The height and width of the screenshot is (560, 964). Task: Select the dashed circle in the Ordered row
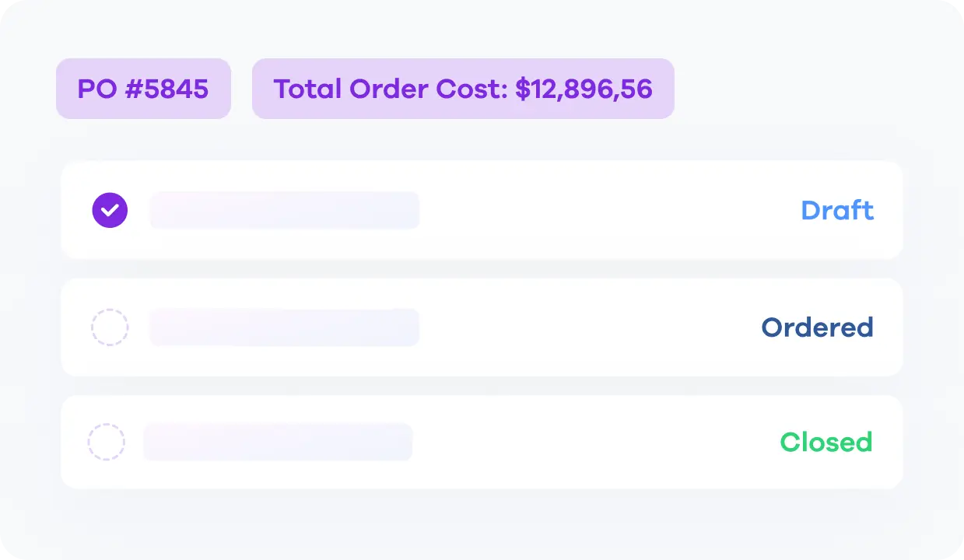pyautogui.click(x=110, y=327)
